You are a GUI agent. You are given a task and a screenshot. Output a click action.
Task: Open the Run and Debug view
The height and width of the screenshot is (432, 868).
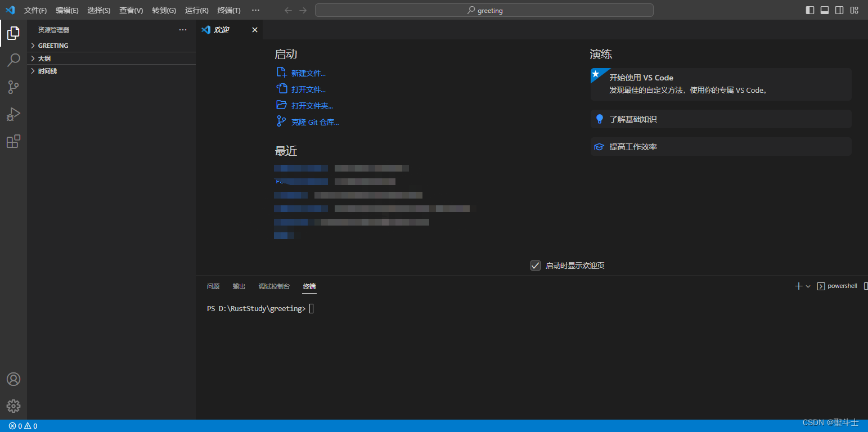[14, 114]
